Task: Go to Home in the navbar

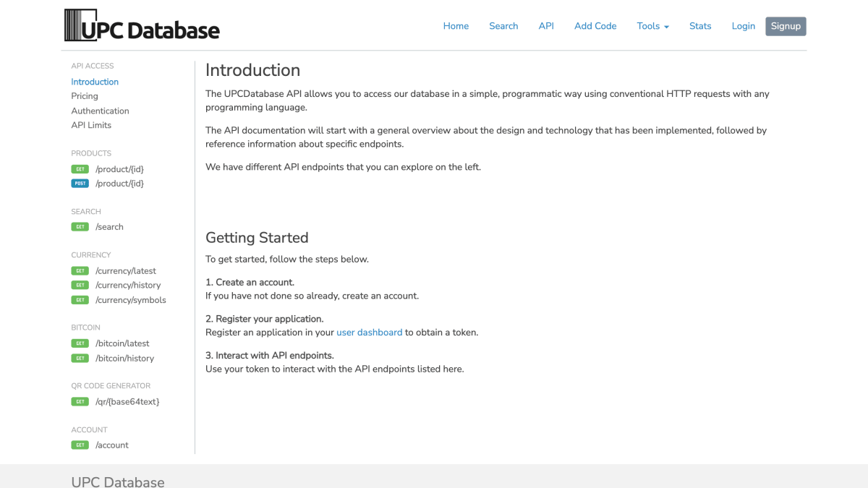Action: click(456, 26)
